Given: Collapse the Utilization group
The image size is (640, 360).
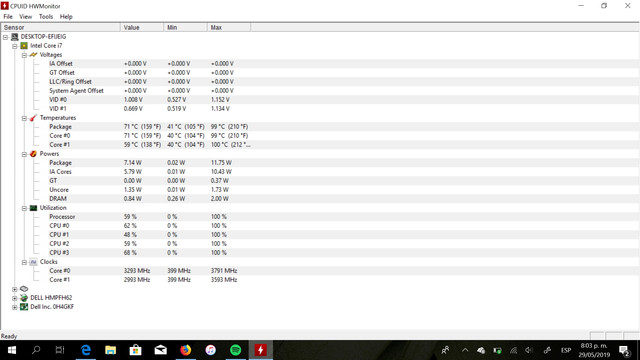Looking at the screenshot, I should (x=24, y=208).
